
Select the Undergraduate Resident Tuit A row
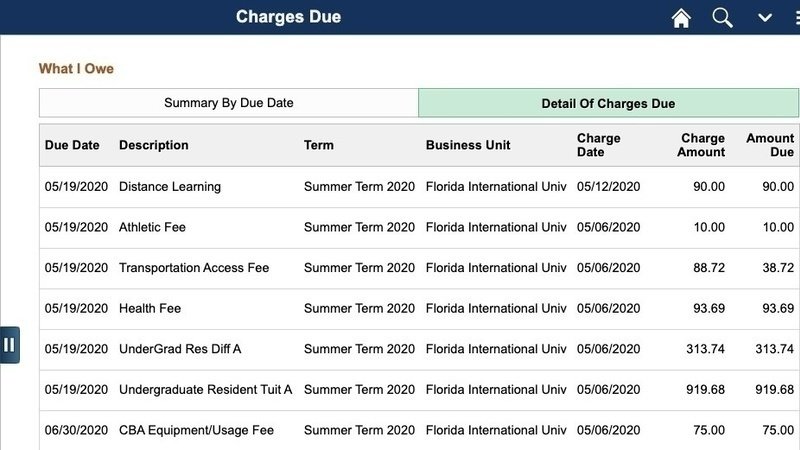pos(419,390)
